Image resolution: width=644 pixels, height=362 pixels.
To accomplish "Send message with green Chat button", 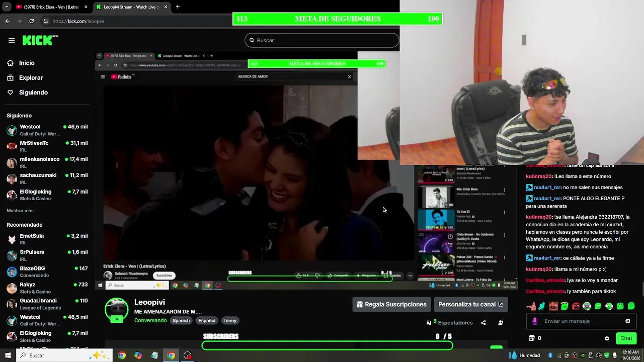I will (x=626, y=338).
